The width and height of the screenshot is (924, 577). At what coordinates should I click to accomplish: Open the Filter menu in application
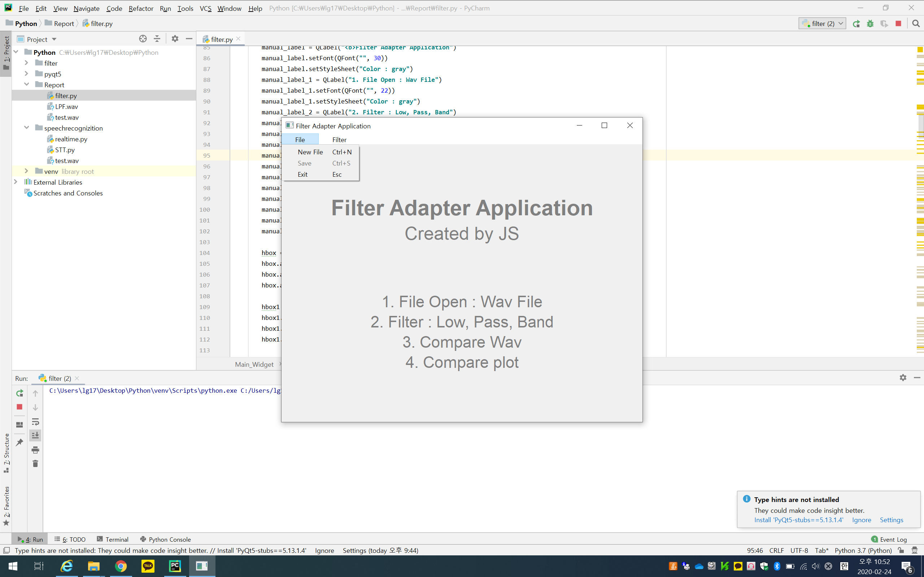coord(339,140)
